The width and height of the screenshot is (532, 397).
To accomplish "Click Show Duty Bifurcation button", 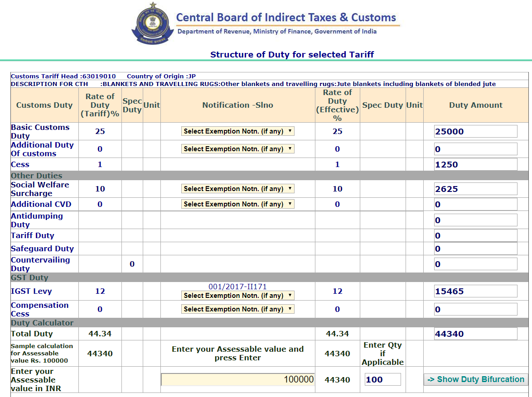I will 476,379.
